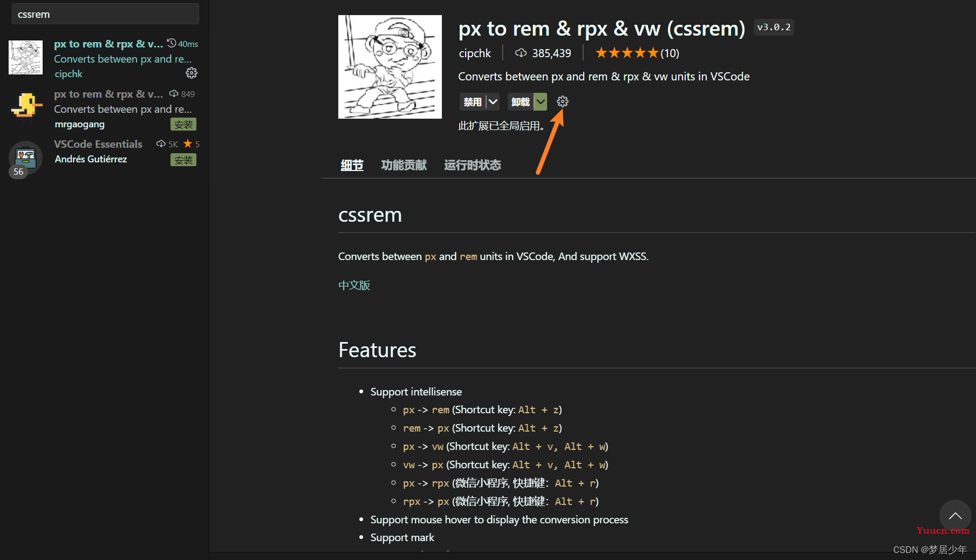Click the five-star rating (10)
The height and width of the screenshot is (560, 976).
pyautogui.click(x=637, y=53)
